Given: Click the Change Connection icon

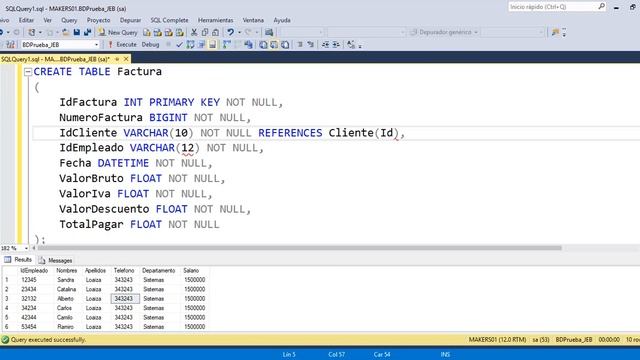Looking at the screenshot, I should [11, 44].
